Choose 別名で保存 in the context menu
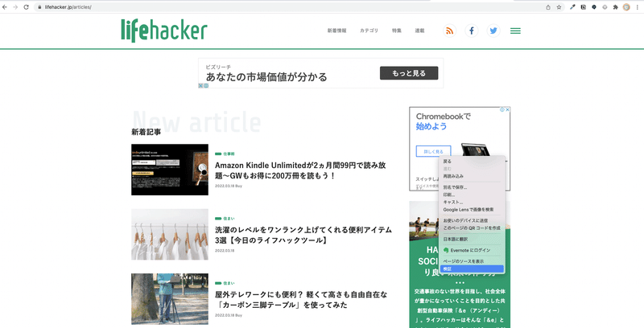The width and height of the screenshot is (644, 328). 472,187
